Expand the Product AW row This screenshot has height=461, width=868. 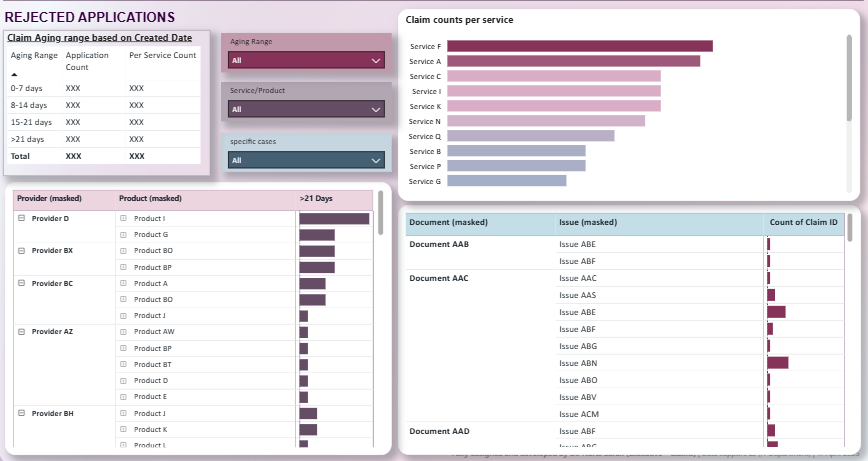click(x=123, y=331)
